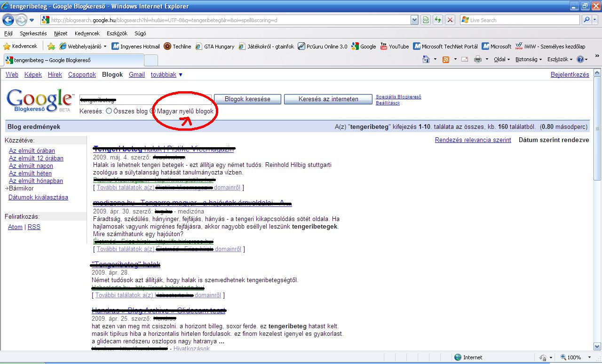Click the orange RSS feeds icon
602x364 pixels.
pyautogui.click(x=446, y=59)
